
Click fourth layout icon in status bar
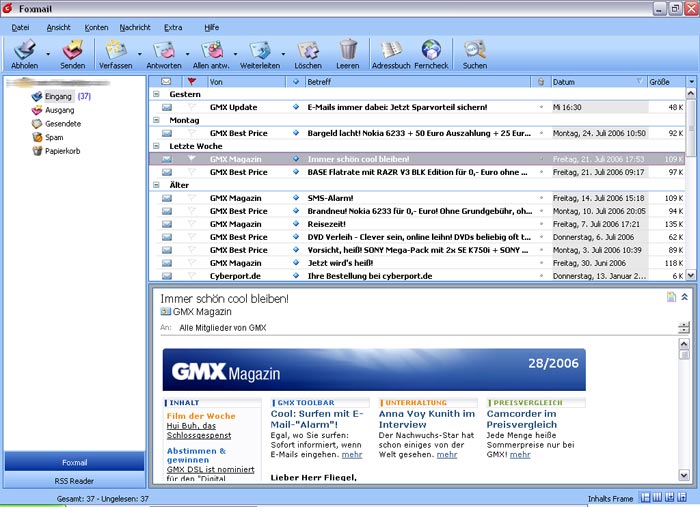[682, 497]
